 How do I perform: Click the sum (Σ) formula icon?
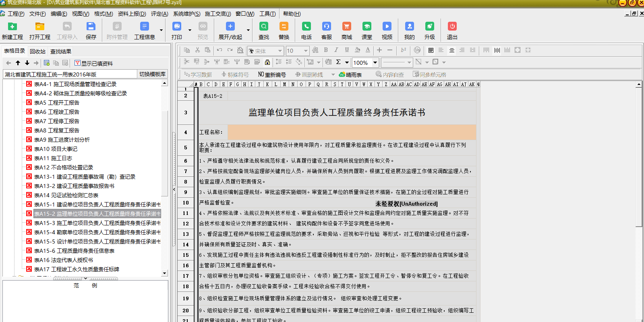(x=338, y=62)
